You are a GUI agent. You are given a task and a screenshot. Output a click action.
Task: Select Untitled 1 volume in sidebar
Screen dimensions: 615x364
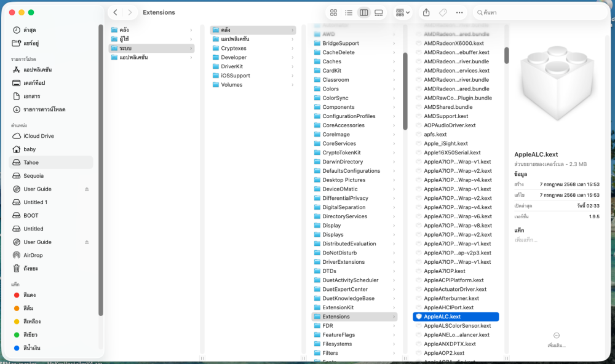point(51,202)
